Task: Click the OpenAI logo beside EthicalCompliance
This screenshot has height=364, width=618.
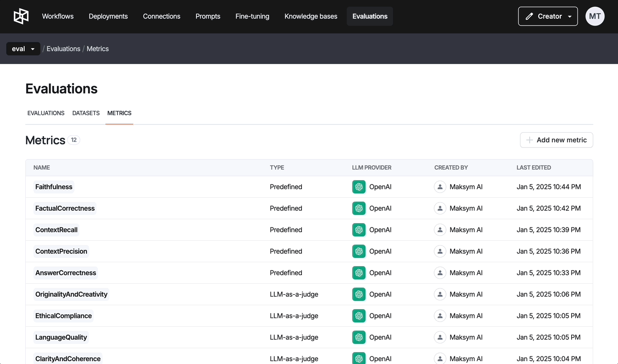Action: pyautogui.click(x=359, y=316)
